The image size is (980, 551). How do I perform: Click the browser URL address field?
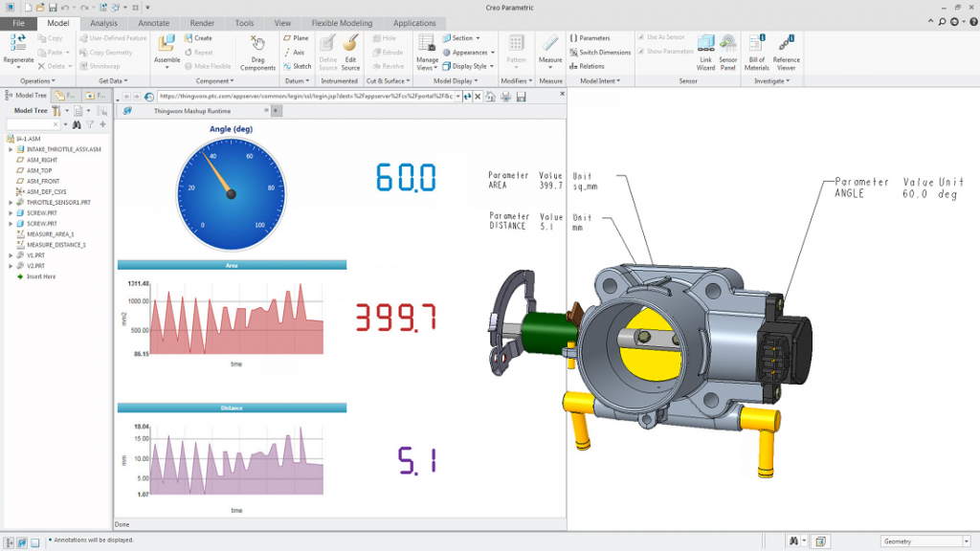305,97
